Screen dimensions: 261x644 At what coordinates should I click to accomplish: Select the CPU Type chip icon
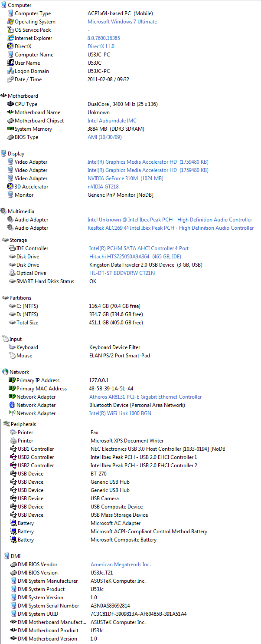11,104
